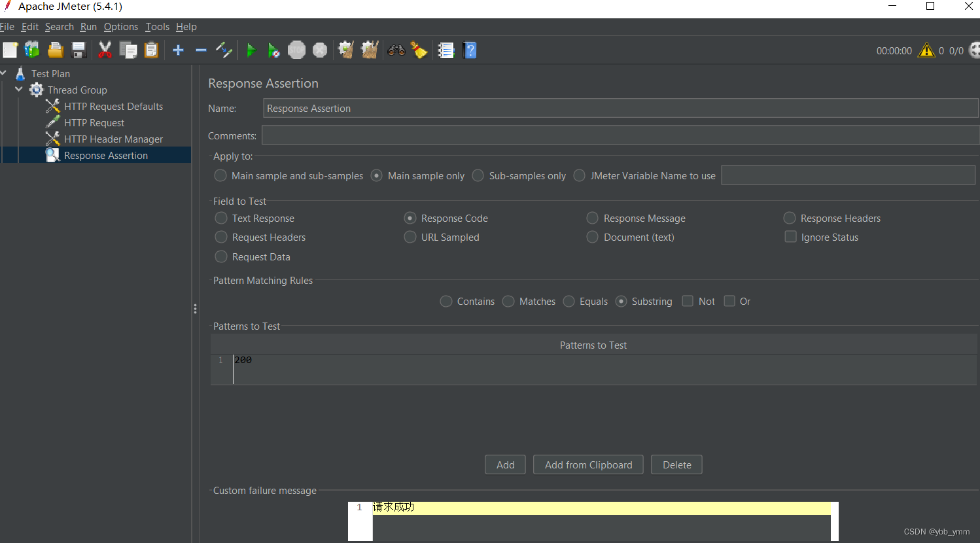Enable the Not checkbox
The image size is (980, 543).
[x=688, y=301]
